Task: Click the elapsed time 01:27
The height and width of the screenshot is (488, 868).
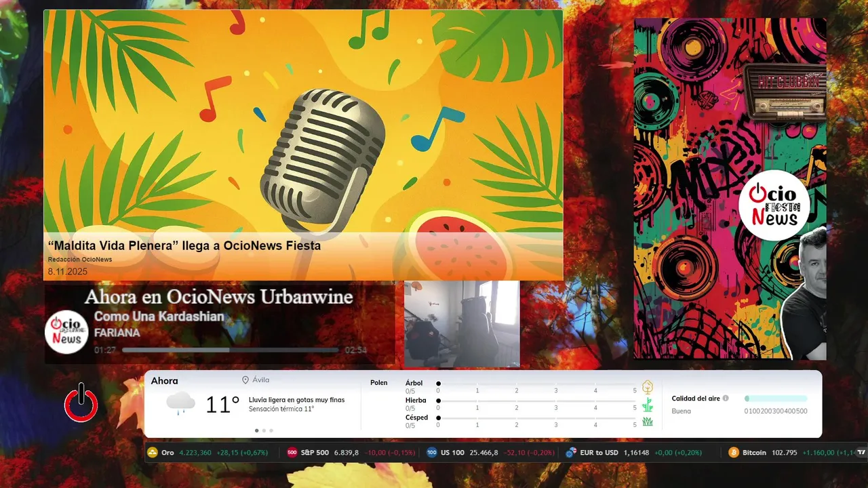Action: (x=105, y=350)
